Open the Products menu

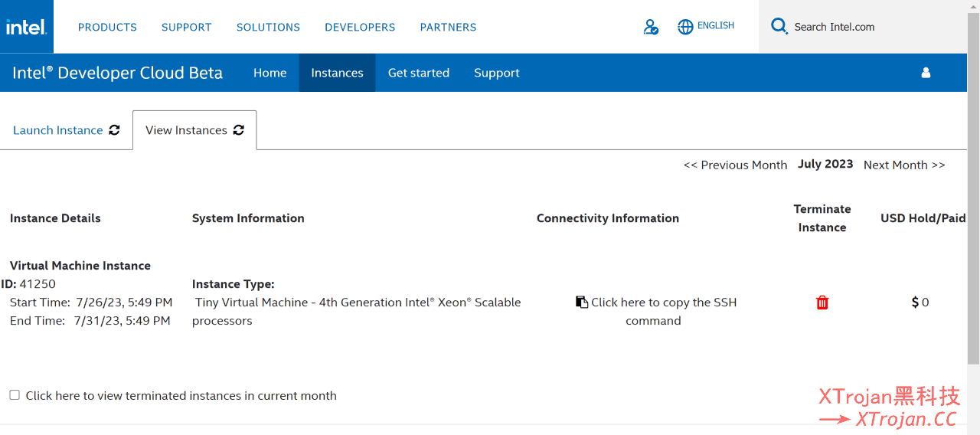click(107, 27)
